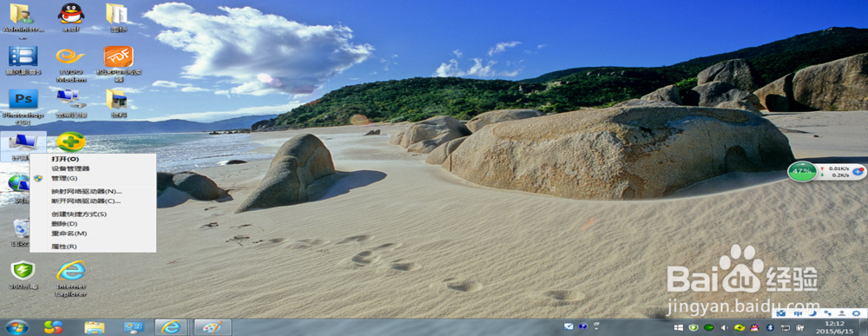
Task: Select the Photoshop CS4 desktop shortcut
Action: [23, 107]
